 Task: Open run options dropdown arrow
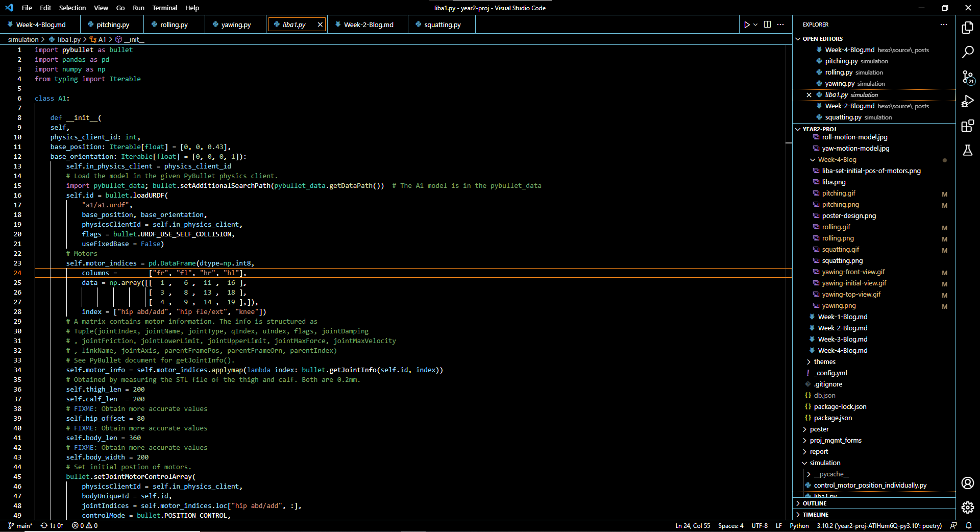click(755, 25)
